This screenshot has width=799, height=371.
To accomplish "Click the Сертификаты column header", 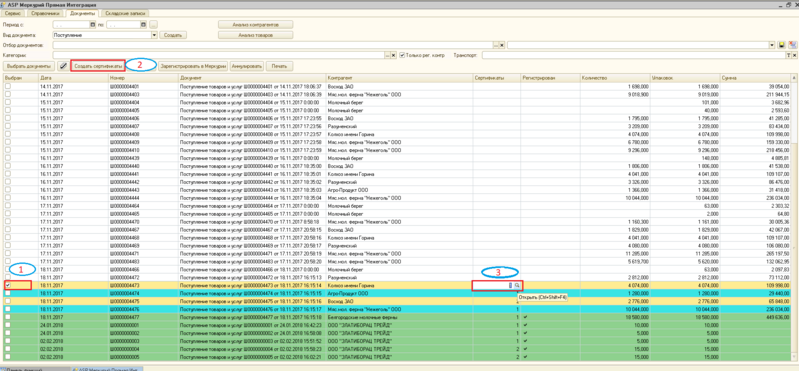I will click(496, 78).
